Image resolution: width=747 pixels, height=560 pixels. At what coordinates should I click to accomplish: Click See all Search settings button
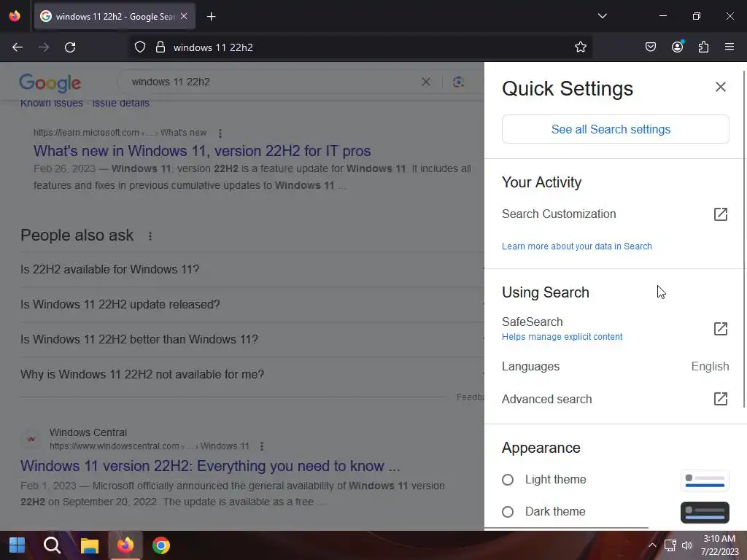(x=615, y=129)
